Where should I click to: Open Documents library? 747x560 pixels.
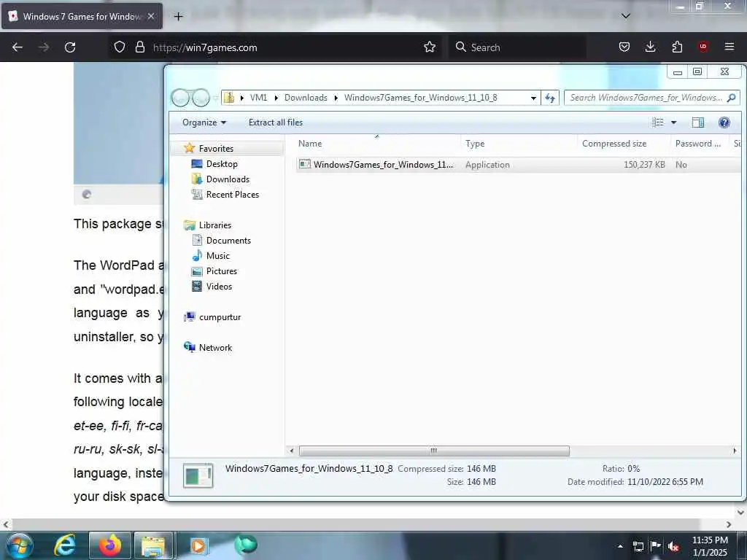[x=228, y=241]
